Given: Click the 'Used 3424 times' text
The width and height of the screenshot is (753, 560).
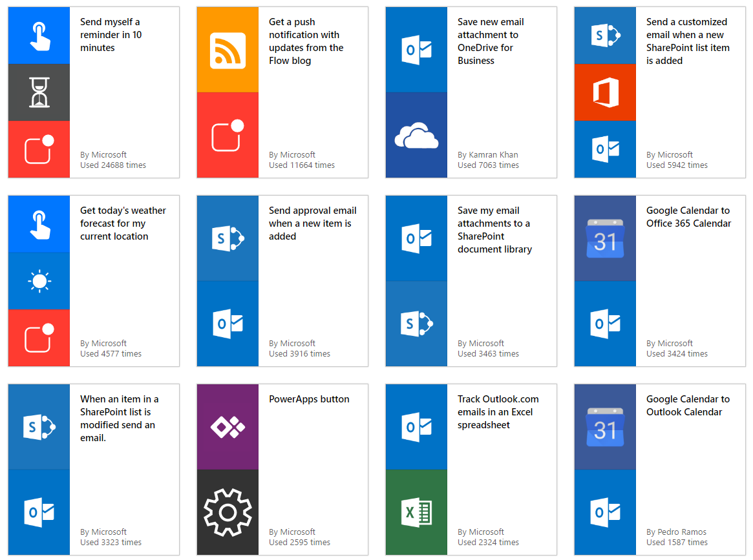Looking at the screenshot, I should (677, 354).
